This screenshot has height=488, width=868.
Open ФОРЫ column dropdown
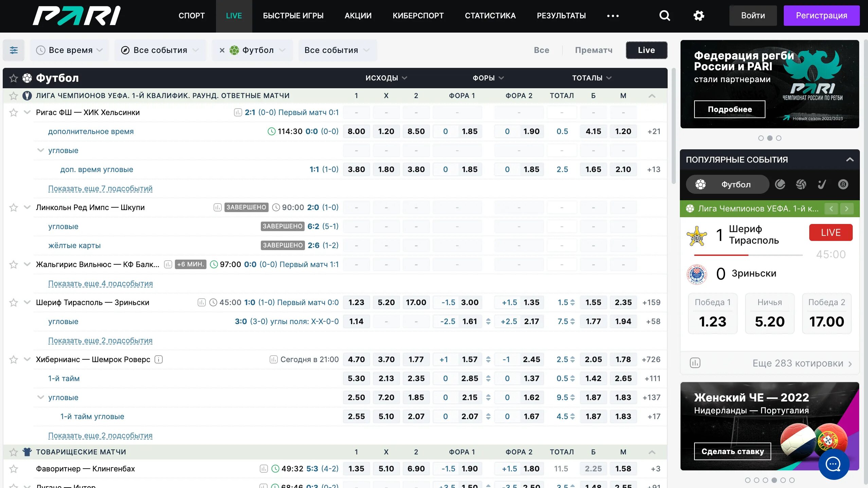coord(488,78)
